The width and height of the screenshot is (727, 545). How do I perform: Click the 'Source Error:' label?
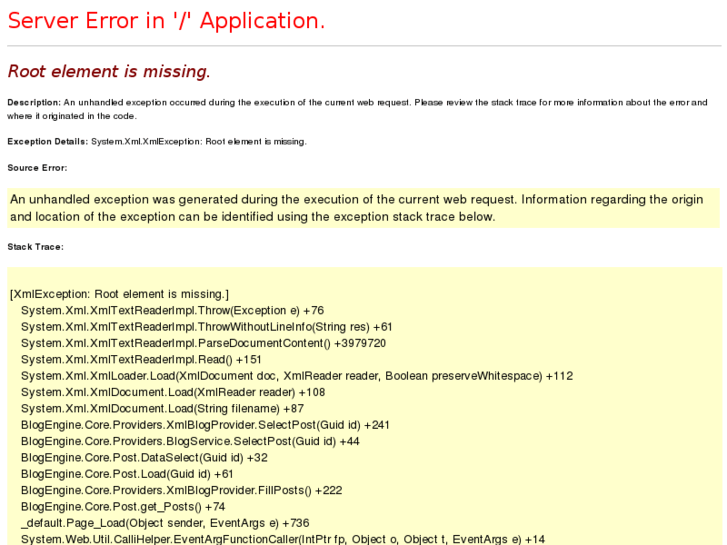tap(37, 168)
